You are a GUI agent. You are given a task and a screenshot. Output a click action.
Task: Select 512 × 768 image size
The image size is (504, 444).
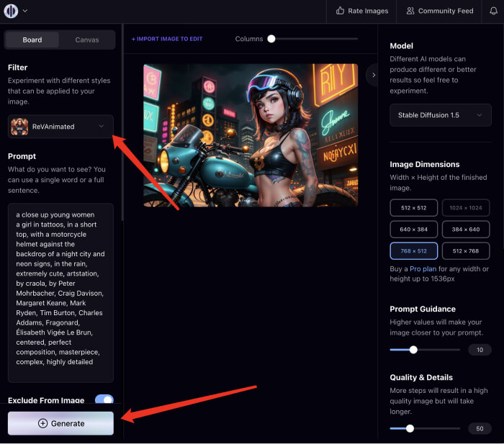pyautogui.click(x=465, y=251)
